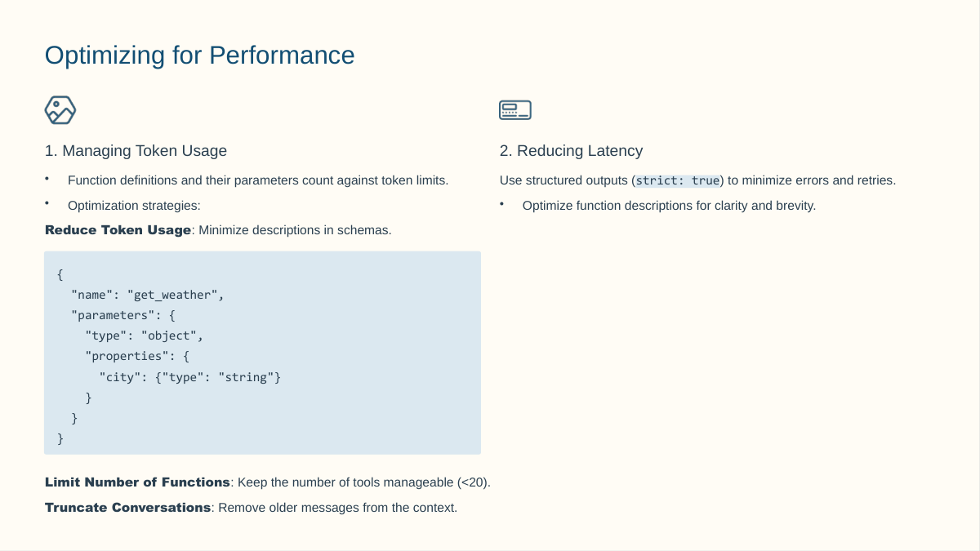The width and height of the screenshot is (980, 551).
Task: Click the bullet about function definitions counting tokens
Action: click(x=258, y=180)
